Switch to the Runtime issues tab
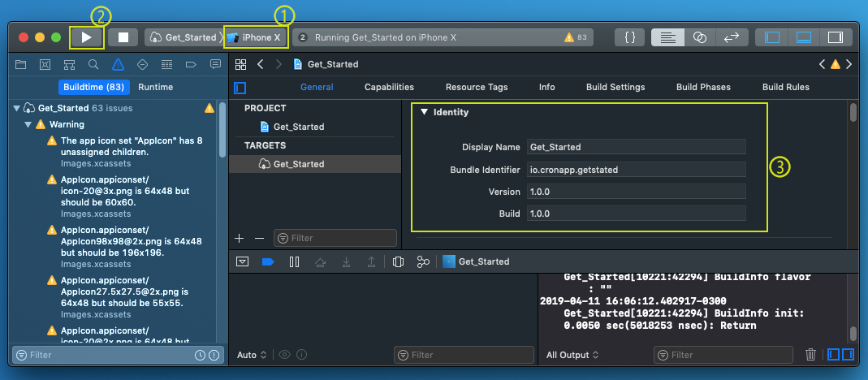The height and width of the screenshot is (380, 868). [156, 87]
